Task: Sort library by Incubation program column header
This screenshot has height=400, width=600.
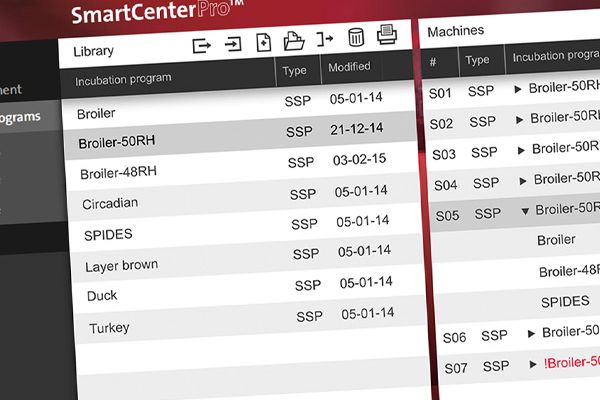Action: point(123,77)
